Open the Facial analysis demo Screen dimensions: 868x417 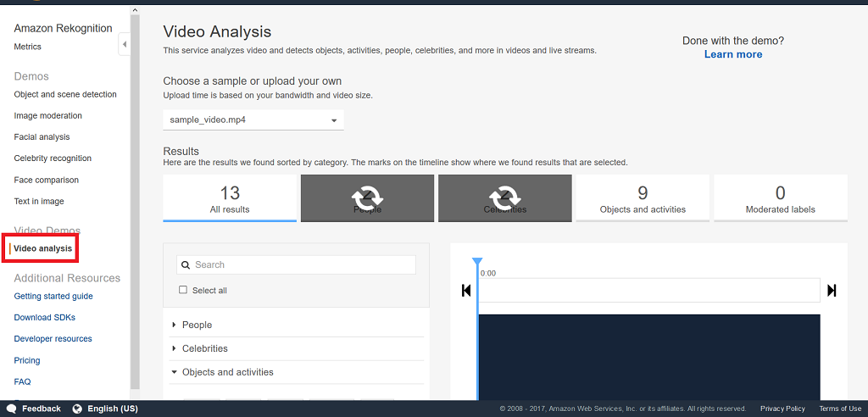click(42, 136)
